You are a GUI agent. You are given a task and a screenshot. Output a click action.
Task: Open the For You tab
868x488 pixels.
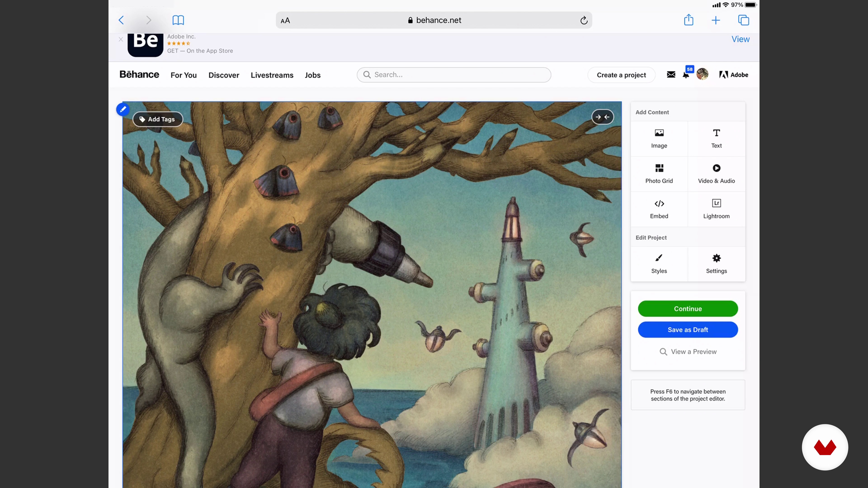coord(183,75)
